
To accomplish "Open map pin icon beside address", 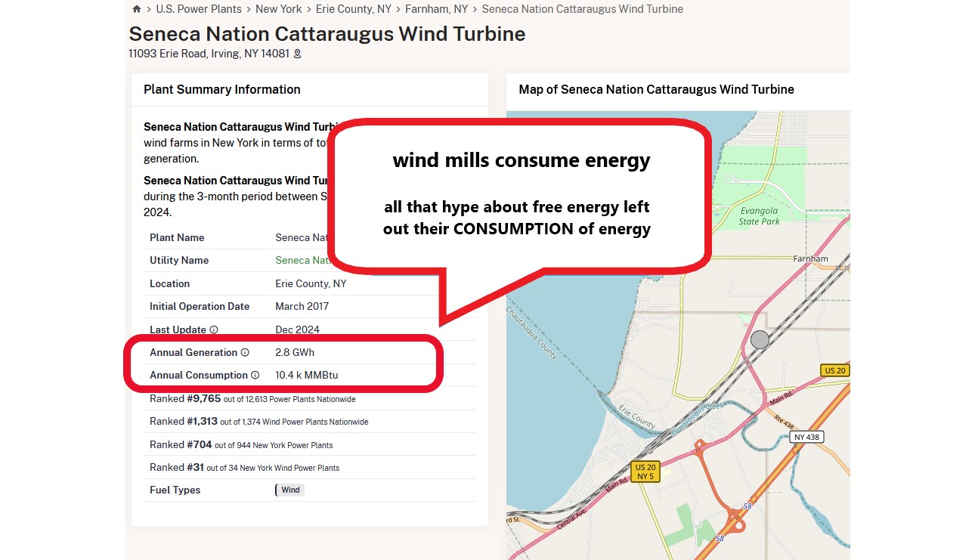I will pyautogui.click(x=298, y=54).
